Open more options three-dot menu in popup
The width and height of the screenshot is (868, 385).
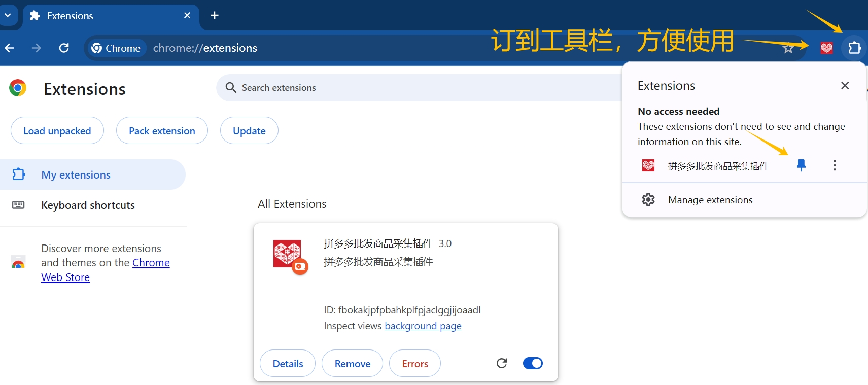835,165
